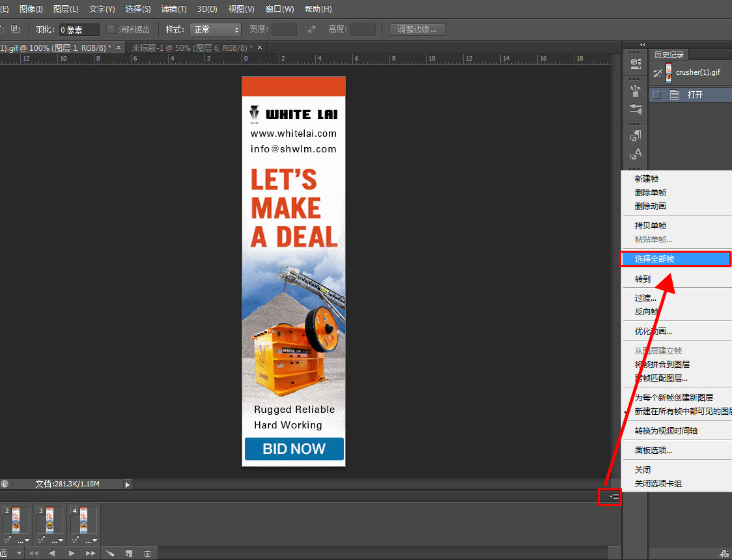Toggle the 消除锯齿 anti-alias checkbox
This screenshot has width=732, height=560.
tap(111, 29)
